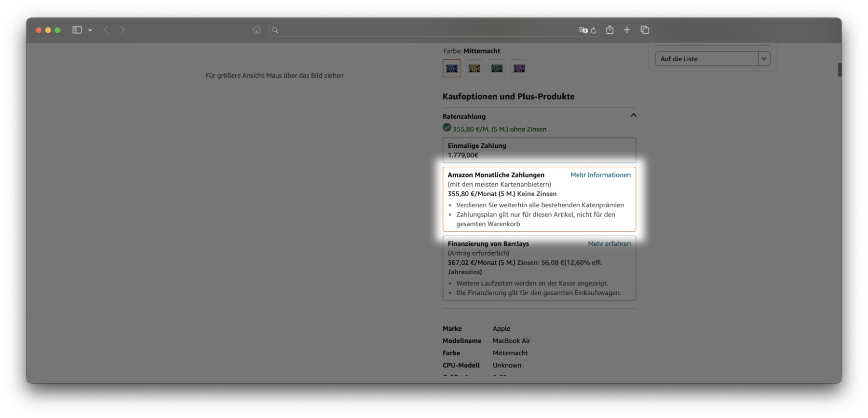Image resolution: width=868 pixels, height=418 pixels.
Task: Toggle the Safari sidebar icon
Action: point(77,30)
